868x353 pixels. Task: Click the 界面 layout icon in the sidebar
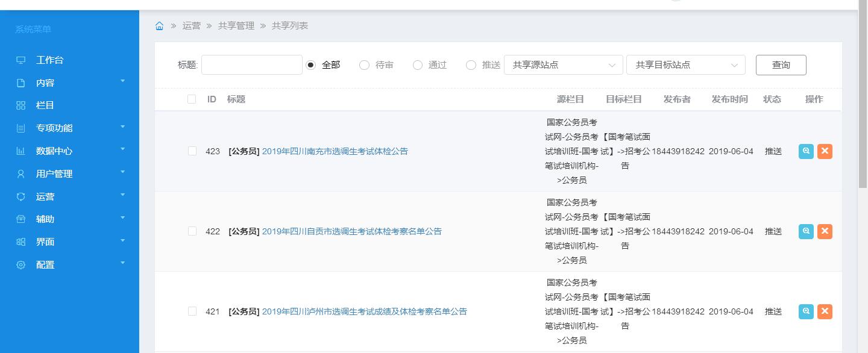(x=21, y=242)
